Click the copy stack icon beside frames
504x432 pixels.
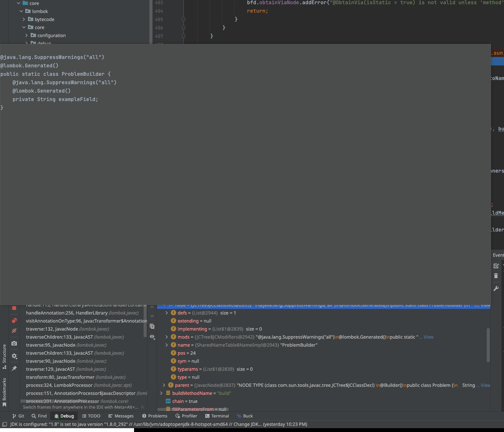[x=152, y=326]
